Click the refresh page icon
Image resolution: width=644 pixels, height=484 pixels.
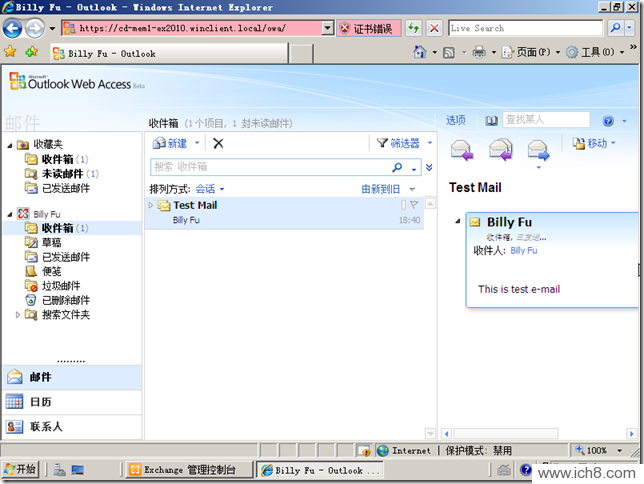click(x=413, y=28)
